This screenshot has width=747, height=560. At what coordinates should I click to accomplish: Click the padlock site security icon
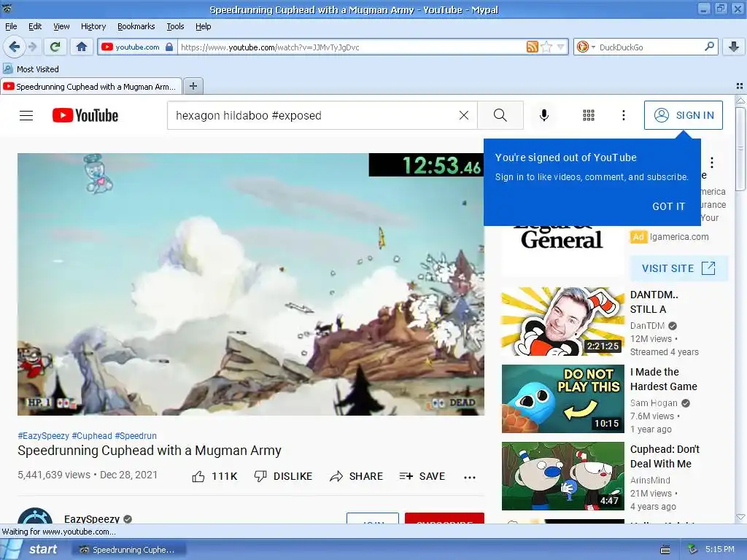(x=169, y=47)
